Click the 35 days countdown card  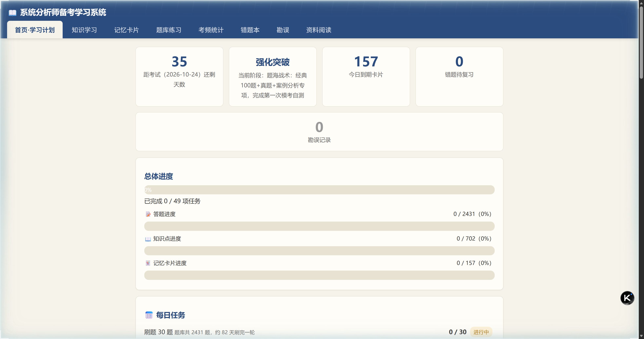[x=179, y=77]
